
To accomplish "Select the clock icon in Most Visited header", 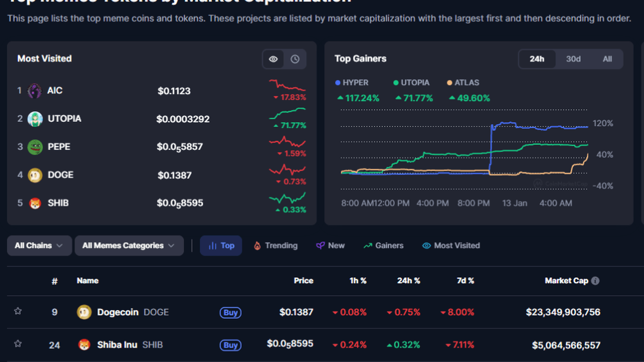I will click(295, 59).
